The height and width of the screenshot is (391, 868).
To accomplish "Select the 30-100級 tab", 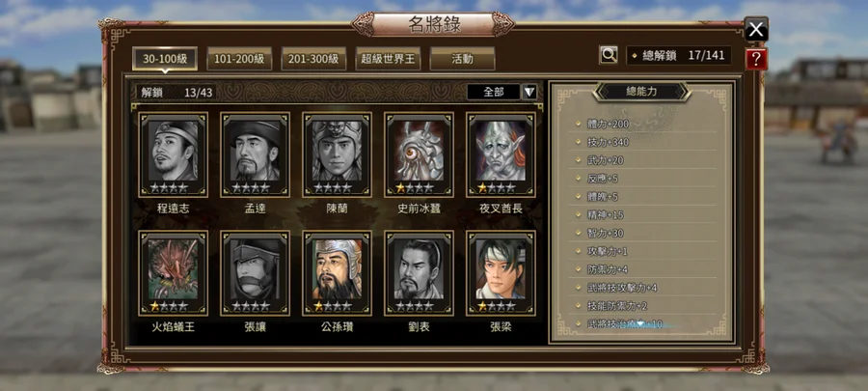I will point(165,59).
